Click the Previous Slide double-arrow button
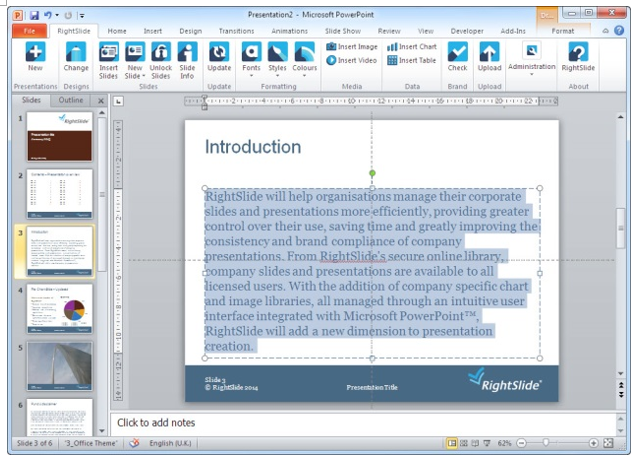This screenshot has width=639, height=460. pos(621,385)
